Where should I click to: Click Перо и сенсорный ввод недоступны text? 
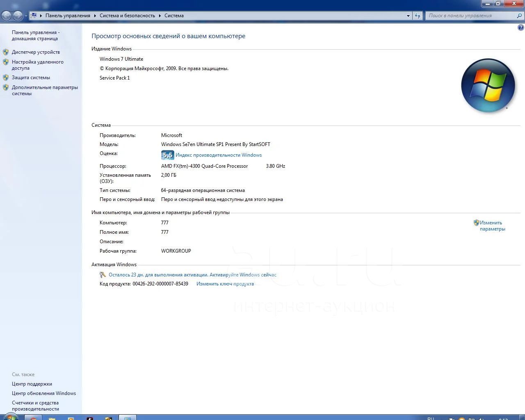tap(222, 199)
